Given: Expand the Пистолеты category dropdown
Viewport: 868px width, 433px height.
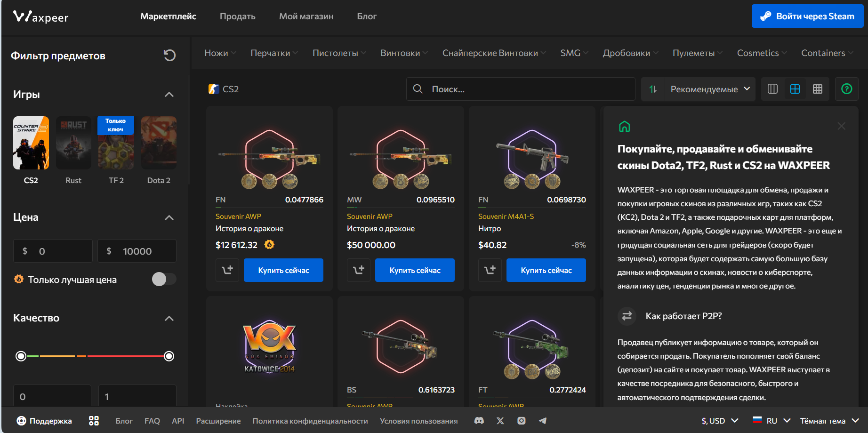Looking at the screenshot, I should 339,53.
